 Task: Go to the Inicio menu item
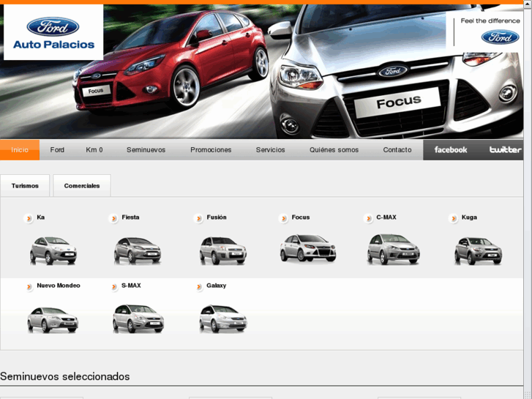pyautogui.click(x=20, y=150)
